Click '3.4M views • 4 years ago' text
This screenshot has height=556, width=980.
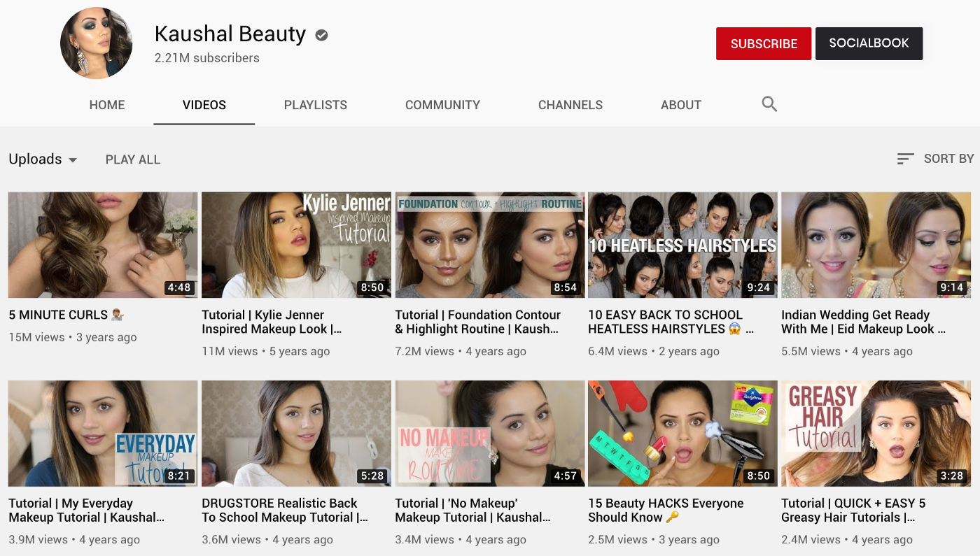[461, 539]
